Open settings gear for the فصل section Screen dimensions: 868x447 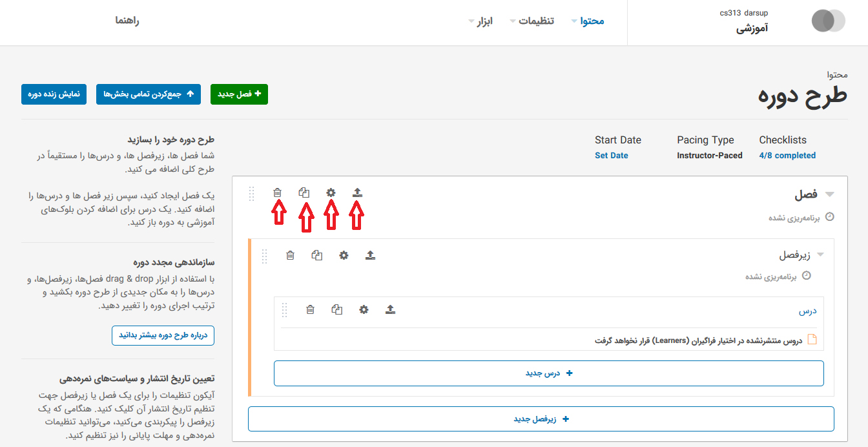(331, 192)
